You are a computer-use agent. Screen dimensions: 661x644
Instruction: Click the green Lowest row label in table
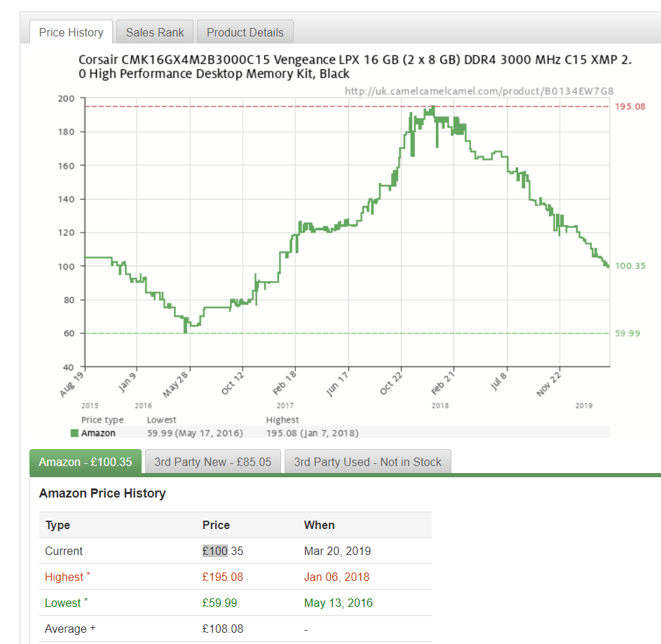(x=62, y=603)
